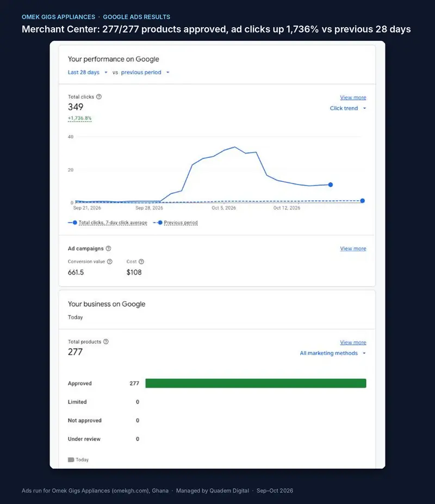Select the Today legend swatch
The width and height of the screenshot is (435, 504).
pos(71,460)
